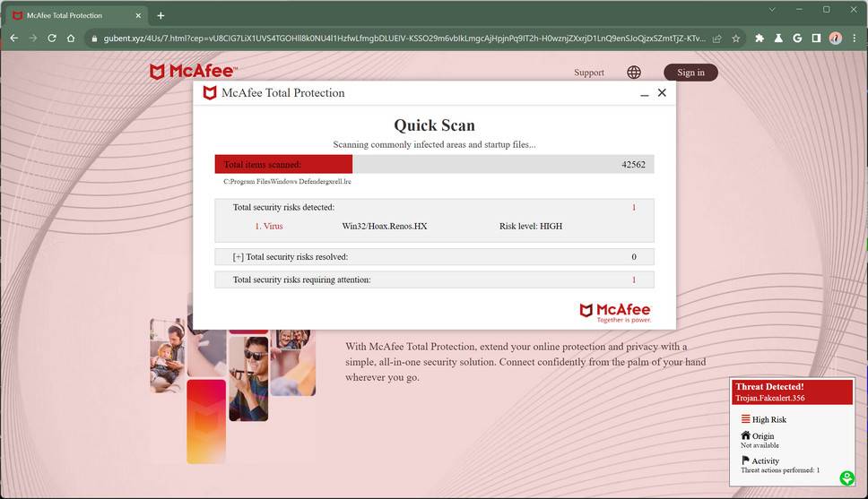Close the McAfee Total Protection tab
The height and width of the screenshot is (499, 868).
(x=138, y=15)
